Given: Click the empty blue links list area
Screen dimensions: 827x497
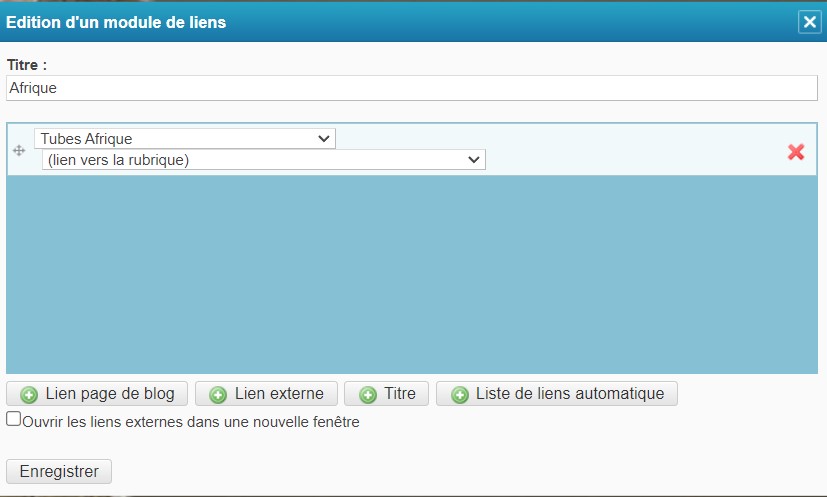Looking at the screenshot, I should point(411,275).
